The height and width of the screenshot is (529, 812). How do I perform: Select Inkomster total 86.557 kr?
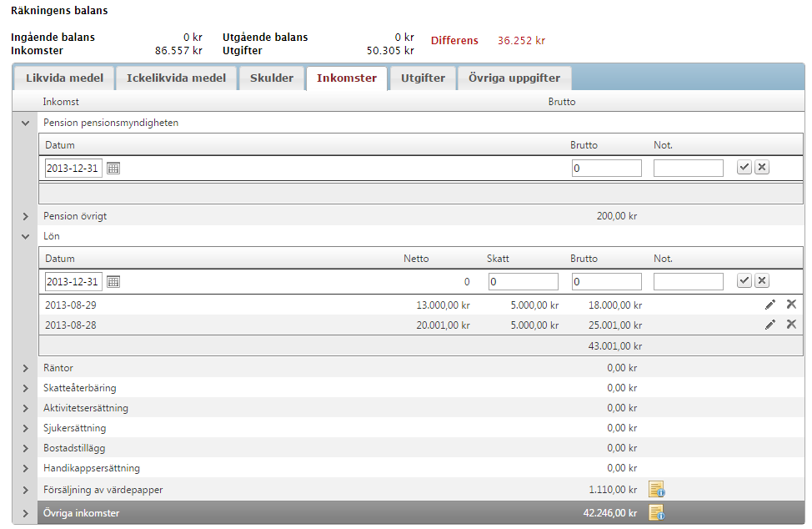pos(178,51)
